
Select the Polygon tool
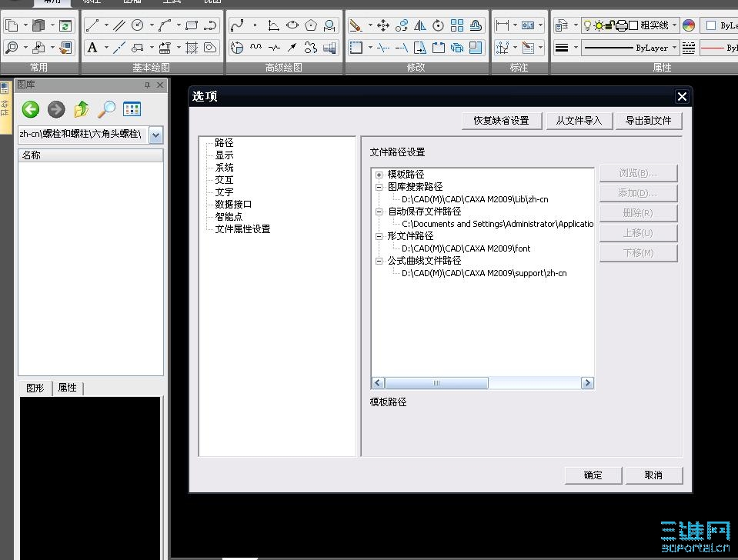[x=311, y=25]
